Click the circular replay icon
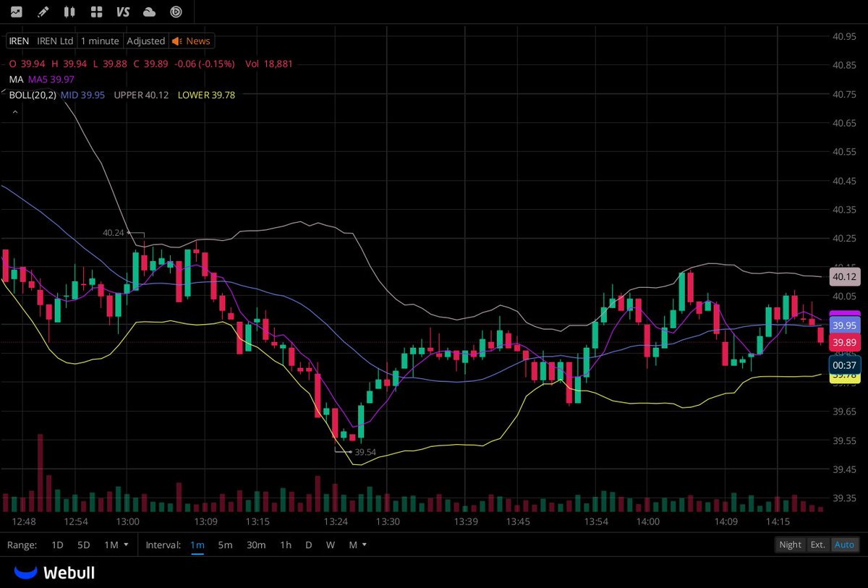Image resolution: width=868 pixels, height=588 pixels. (x=176, y=12)
